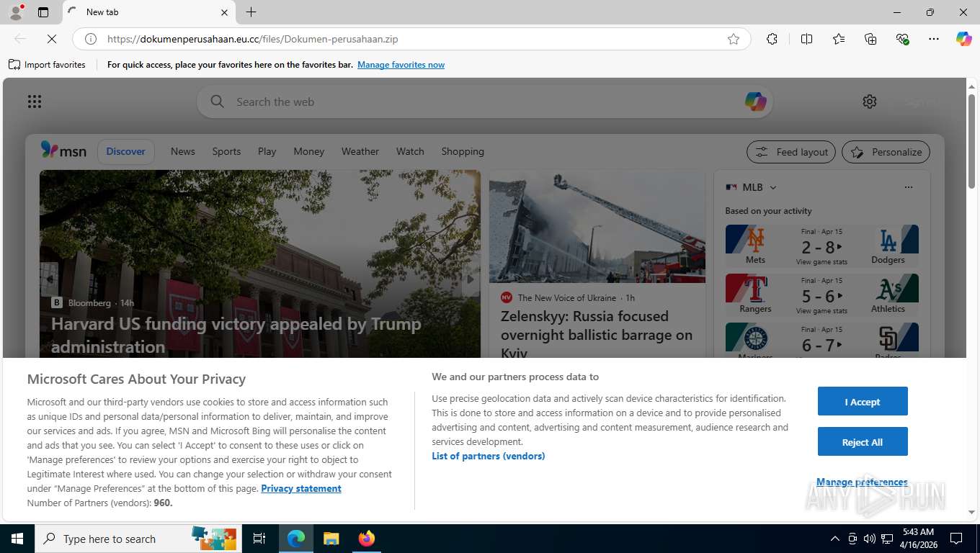The width and height of the screenshot is (980, 553).
Task: Click the taskbar search box
Action: coord(138,539)
